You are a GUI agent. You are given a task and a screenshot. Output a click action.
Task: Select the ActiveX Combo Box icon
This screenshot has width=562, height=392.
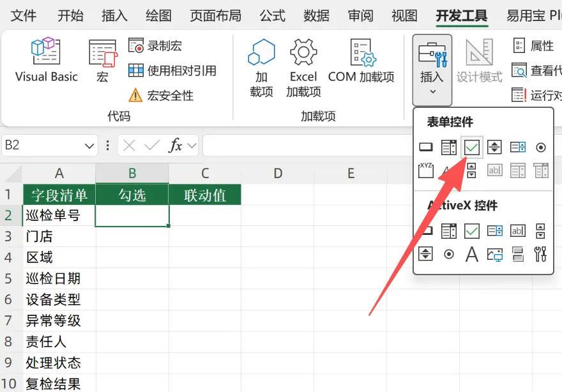point(449,231)
